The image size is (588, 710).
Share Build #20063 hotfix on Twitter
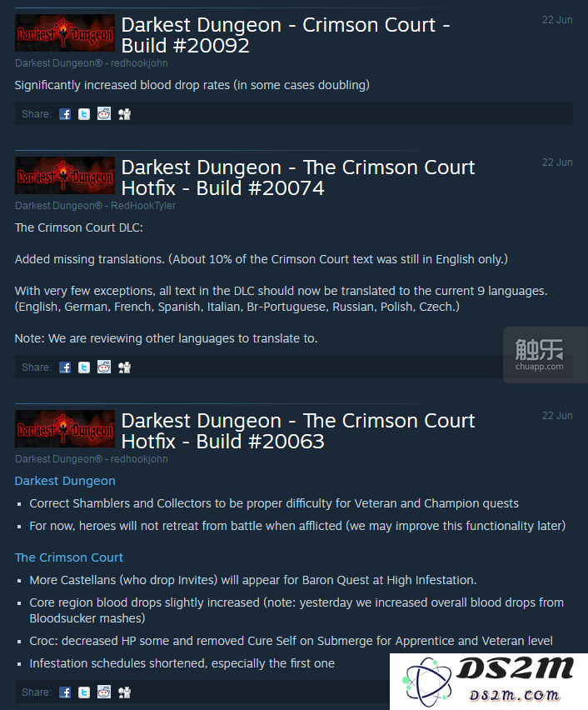(x=84, y=692)
